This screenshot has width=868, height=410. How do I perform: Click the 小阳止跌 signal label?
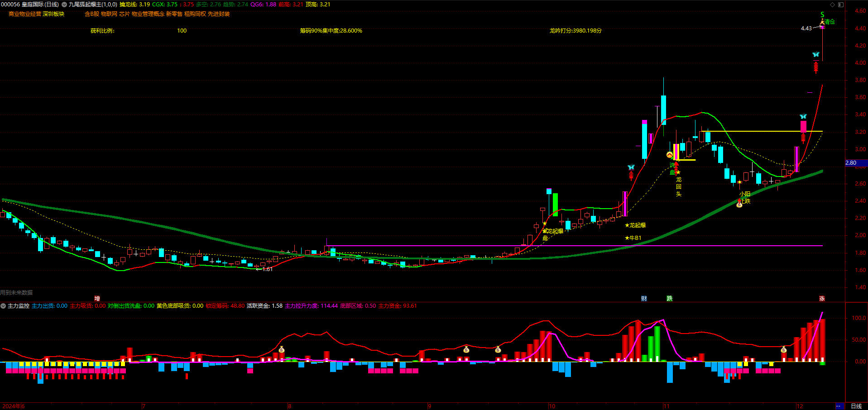[745, 198]
